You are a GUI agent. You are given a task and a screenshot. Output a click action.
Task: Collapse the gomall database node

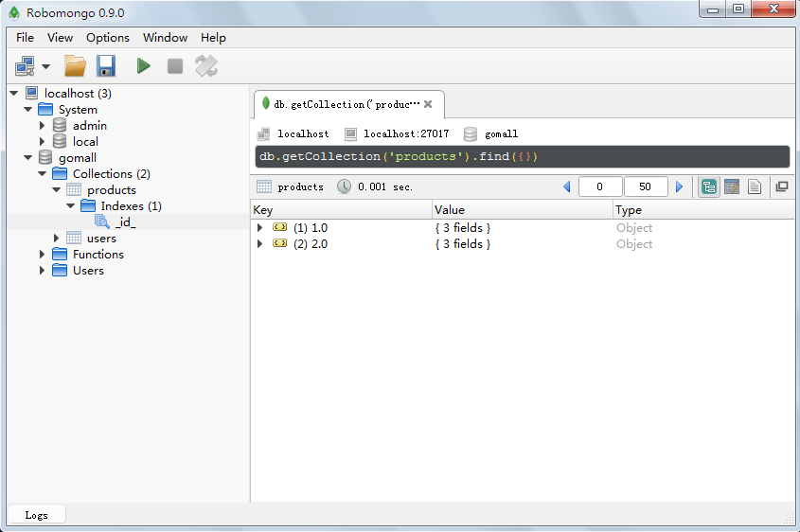tap(28, 157)
